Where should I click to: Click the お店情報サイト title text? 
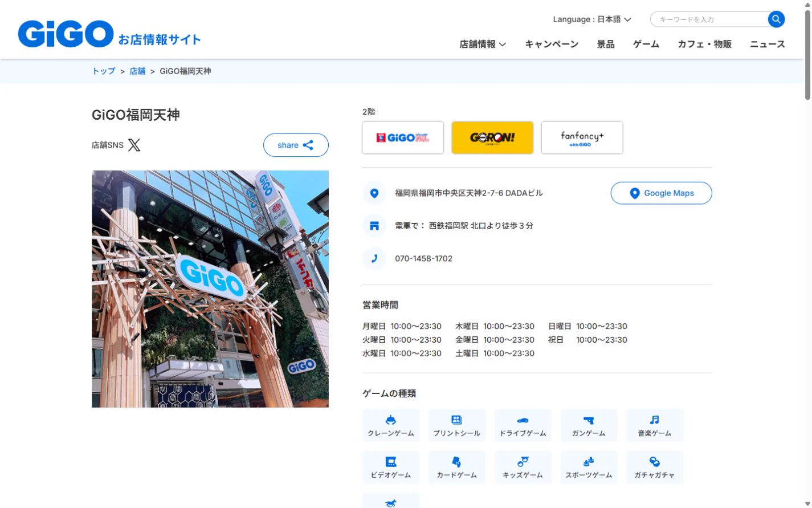coord(160,39)
